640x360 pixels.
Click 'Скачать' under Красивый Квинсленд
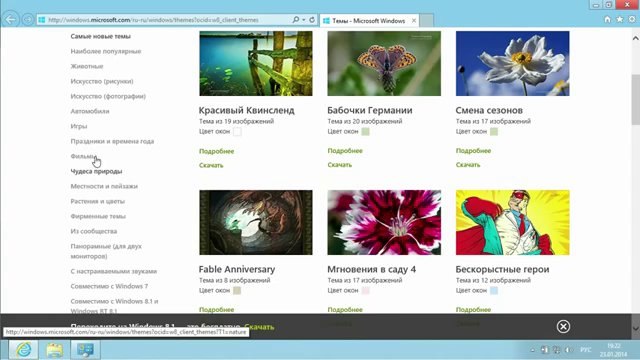(211, 165)
